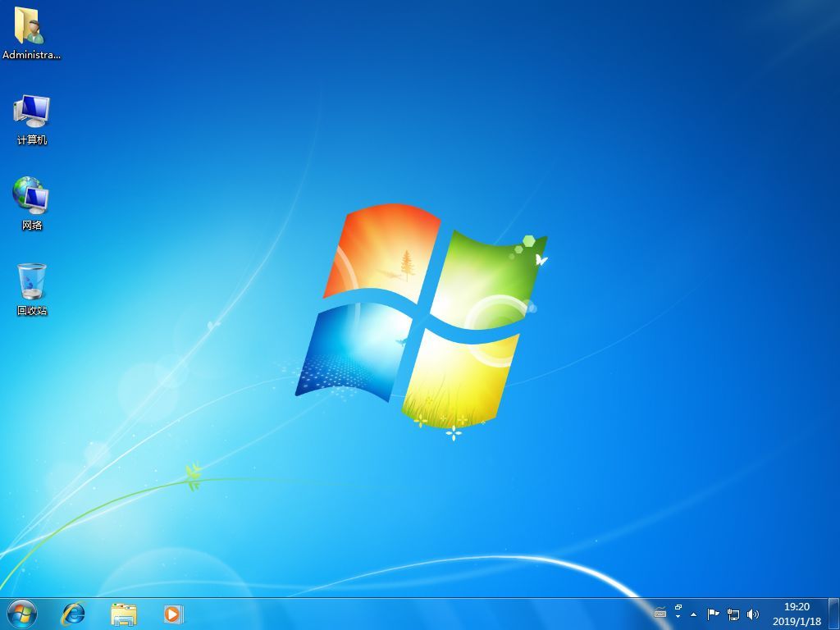Show hidden tray icons arrow
This screenshot has width=840, height=630.
[694, 614]
